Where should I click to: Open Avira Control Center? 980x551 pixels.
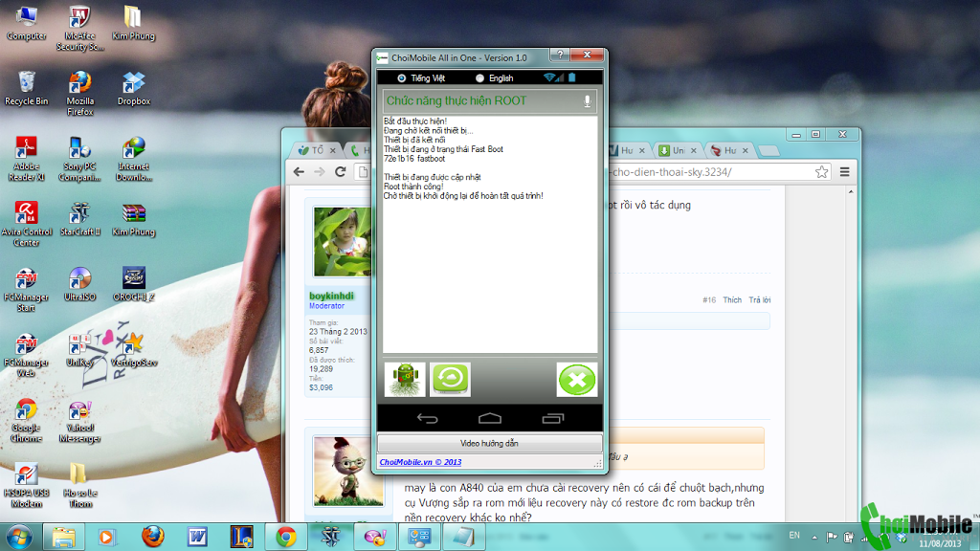[x=26, y=224]
